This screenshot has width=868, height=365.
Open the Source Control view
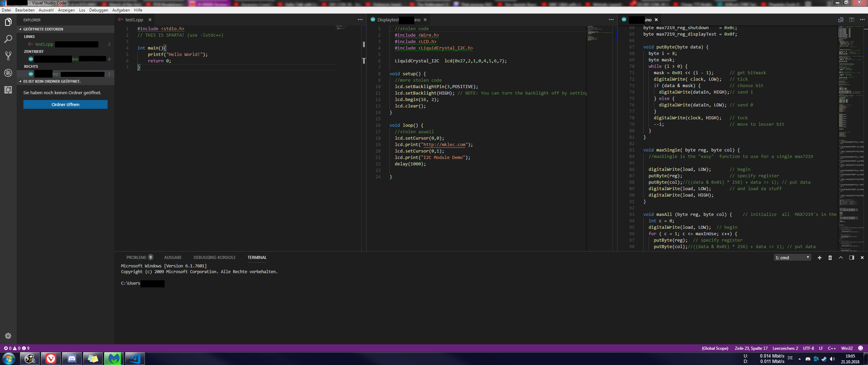[x=8, y=56]
